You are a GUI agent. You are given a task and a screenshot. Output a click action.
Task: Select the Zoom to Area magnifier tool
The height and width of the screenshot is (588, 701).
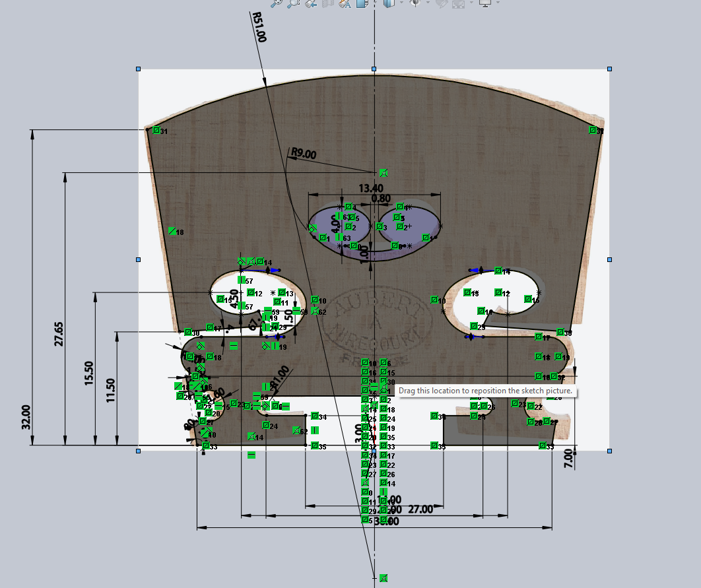pyautogui.click(x=294, y=3)
